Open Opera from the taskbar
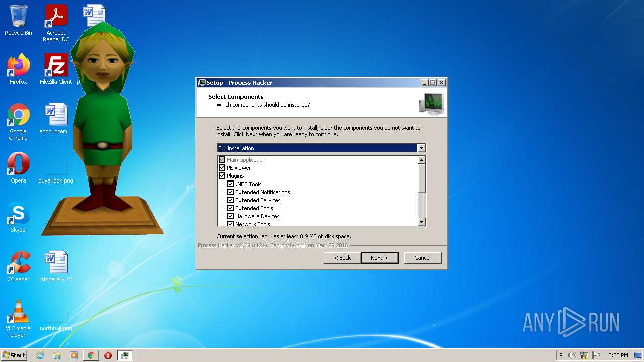The height and width of the screenshot is (362, 644). (x=108, y=355)
